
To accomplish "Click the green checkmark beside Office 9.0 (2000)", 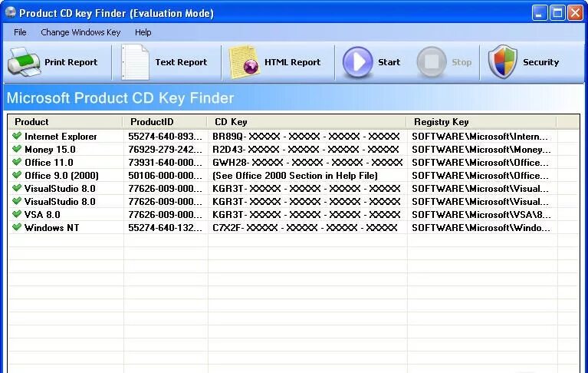I will pos(17,175).
